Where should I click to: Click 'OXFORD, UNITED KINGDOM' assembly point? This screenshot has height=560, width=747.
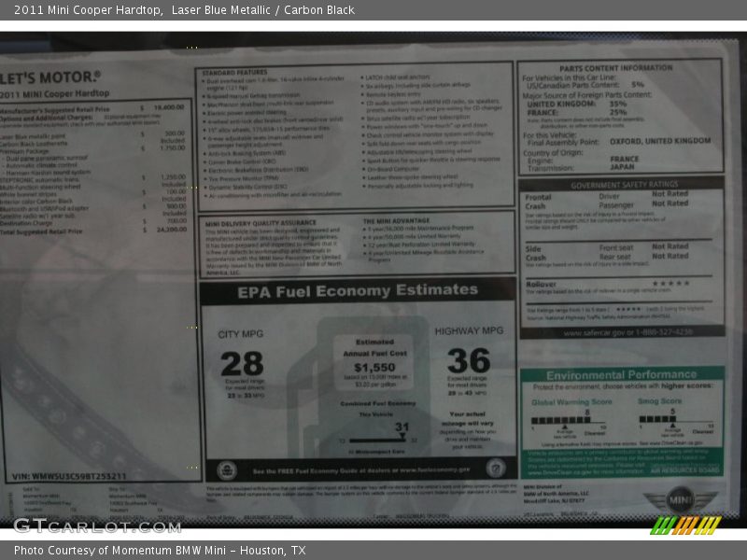(x=660, y=142)
